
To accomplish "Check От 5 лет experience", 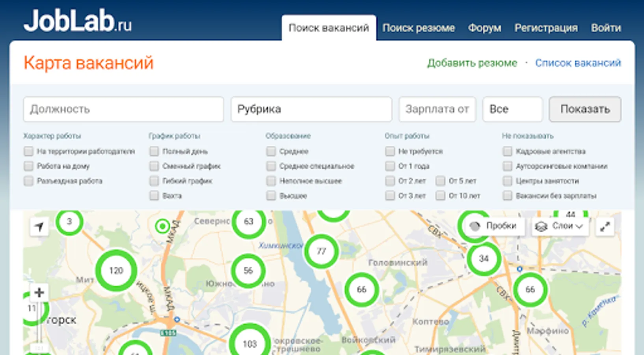I will click(440, 181).
